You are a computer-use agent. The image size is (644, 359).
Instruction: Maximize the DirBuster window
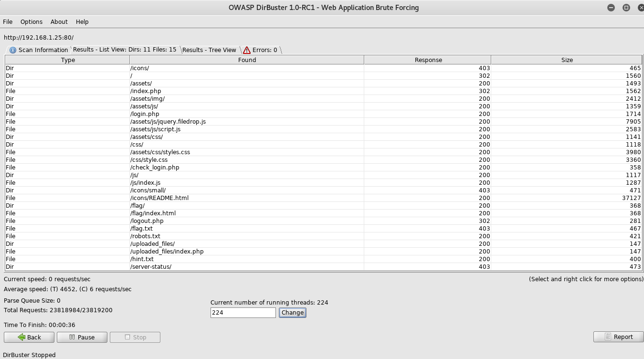626,8
